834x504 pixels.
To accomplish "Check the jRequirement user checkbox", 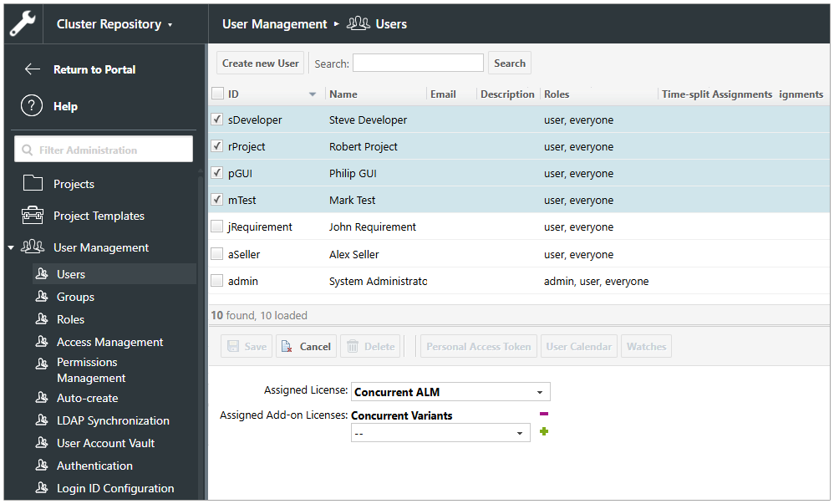I will coord(217,227).
